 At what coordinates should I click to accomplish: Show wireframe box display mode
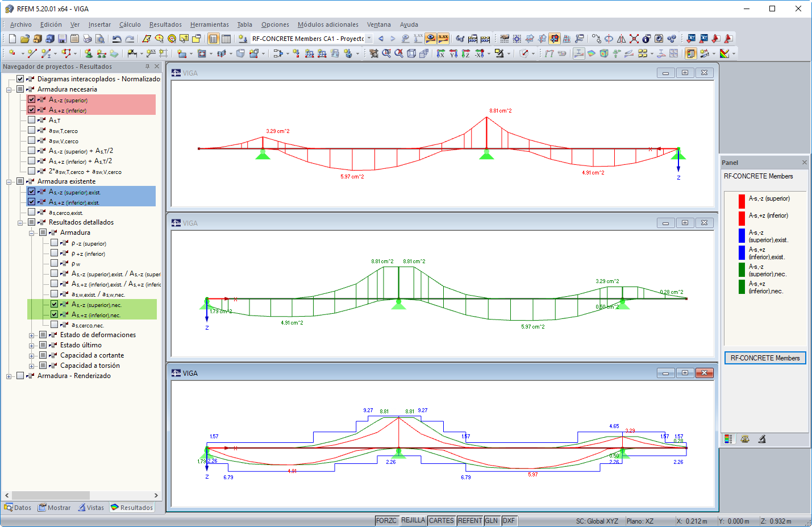(411, 53)
